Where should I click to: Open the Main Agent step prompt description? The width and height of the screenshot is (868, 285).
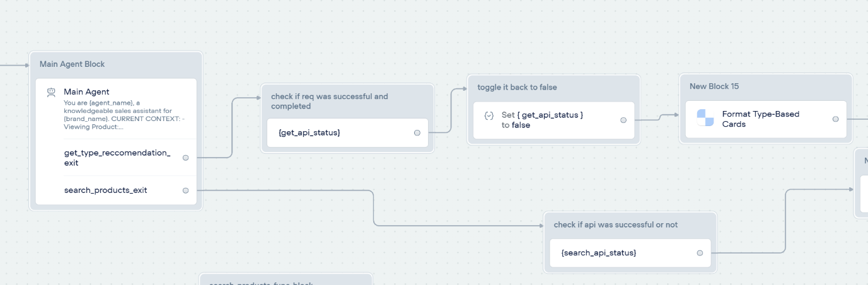(126, 115)
